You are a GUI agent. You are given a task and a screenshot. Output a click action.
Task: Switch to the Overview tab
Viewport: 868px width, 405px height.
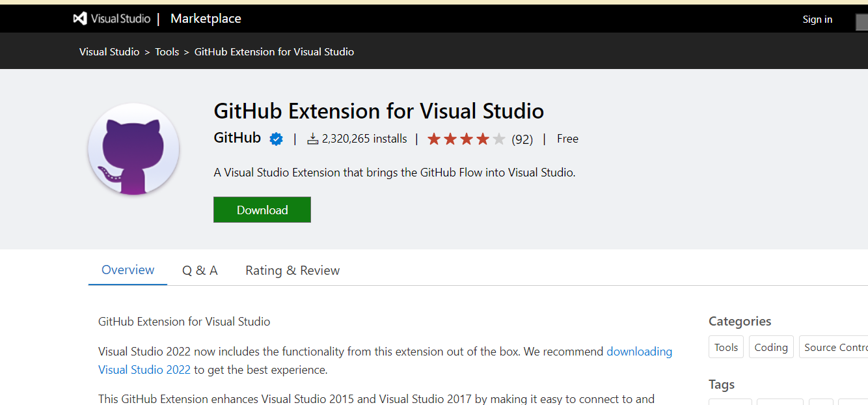[x=128, y=270]
